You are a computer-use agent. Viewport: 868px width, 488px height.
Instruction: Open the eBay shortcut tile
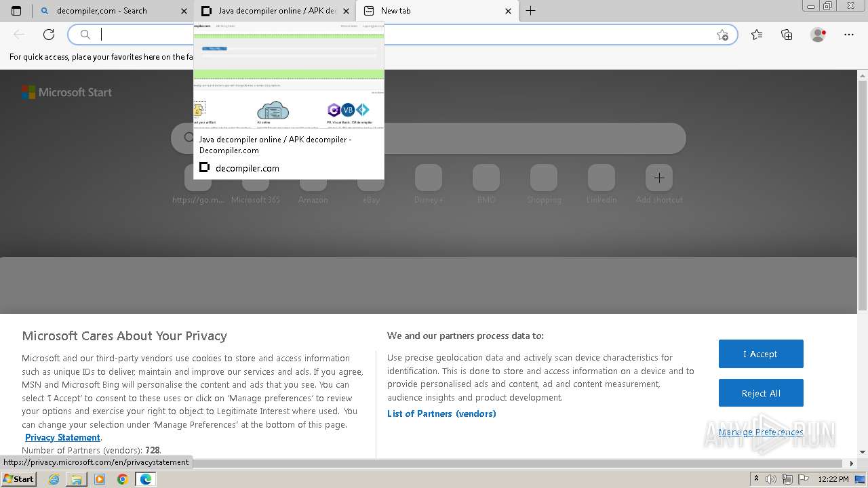tap(371, 184)
